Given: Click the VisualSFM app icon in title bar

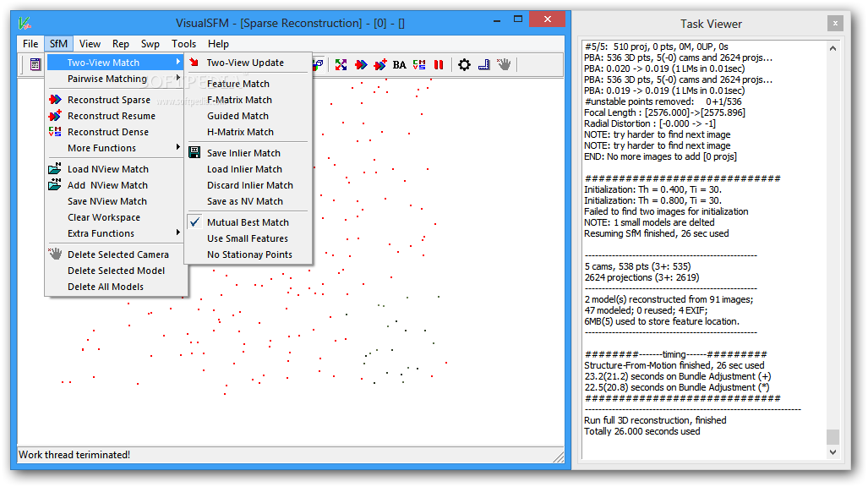Looking at the screenshot, I should tap(25, 24).
